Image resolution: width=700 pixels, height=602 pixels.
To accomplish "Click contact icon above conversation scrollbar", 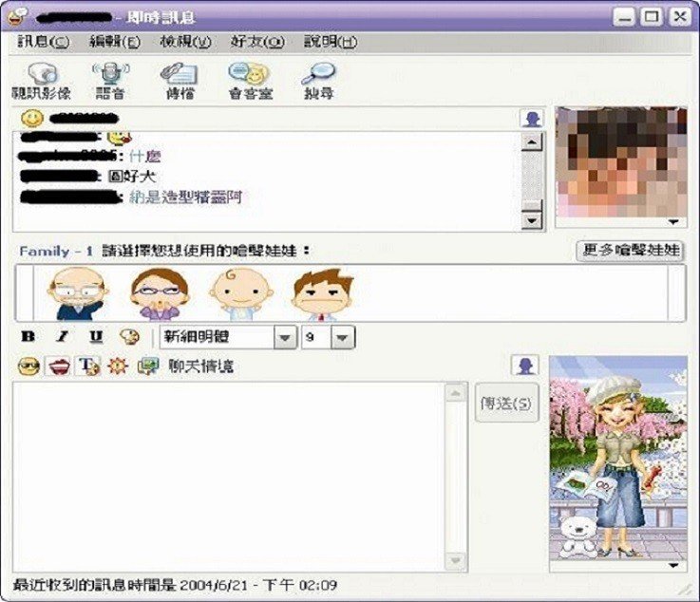I will pos(532,119).
